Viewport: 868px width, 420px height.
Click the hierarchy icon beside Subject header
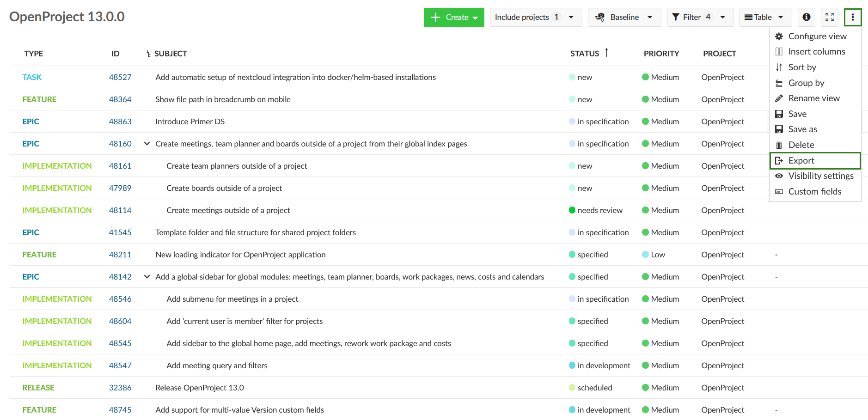click(148, 54)
